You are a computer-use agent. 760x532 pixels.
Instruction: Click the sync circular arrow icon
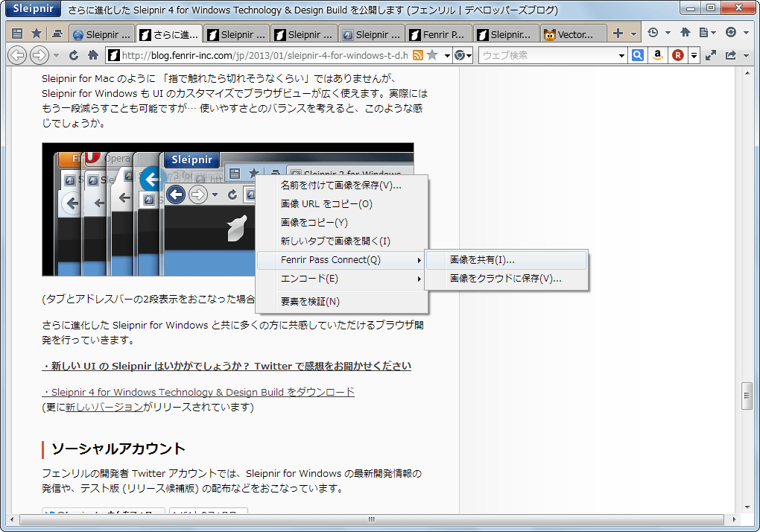tap(731, 33)
